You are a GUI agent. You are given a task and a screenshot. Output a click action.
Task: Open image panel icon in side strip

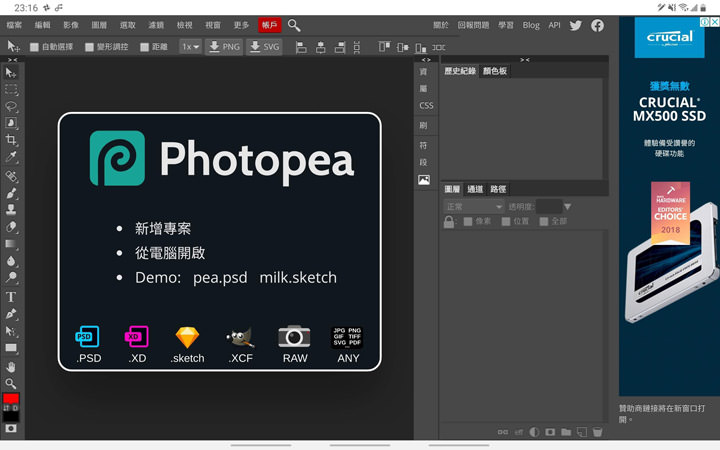(x=424, y=180)
